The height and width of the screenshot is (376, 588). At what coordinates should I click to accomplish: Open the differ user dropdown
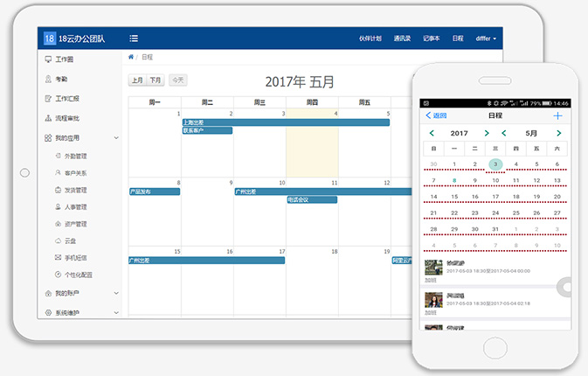[x=486, y=38]
